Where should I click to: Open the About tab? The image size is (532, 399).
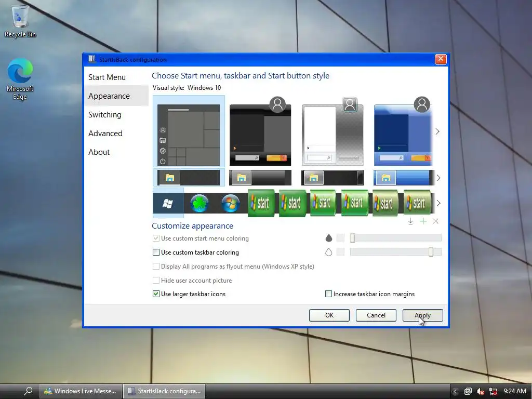(99, 152)
